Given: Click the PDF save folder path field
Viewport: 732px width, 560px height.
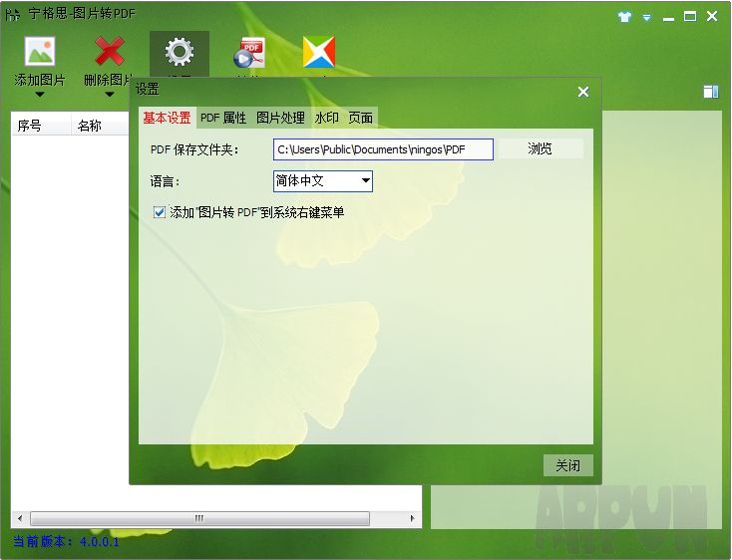Looking at the screenshot, I should point(383,149).
